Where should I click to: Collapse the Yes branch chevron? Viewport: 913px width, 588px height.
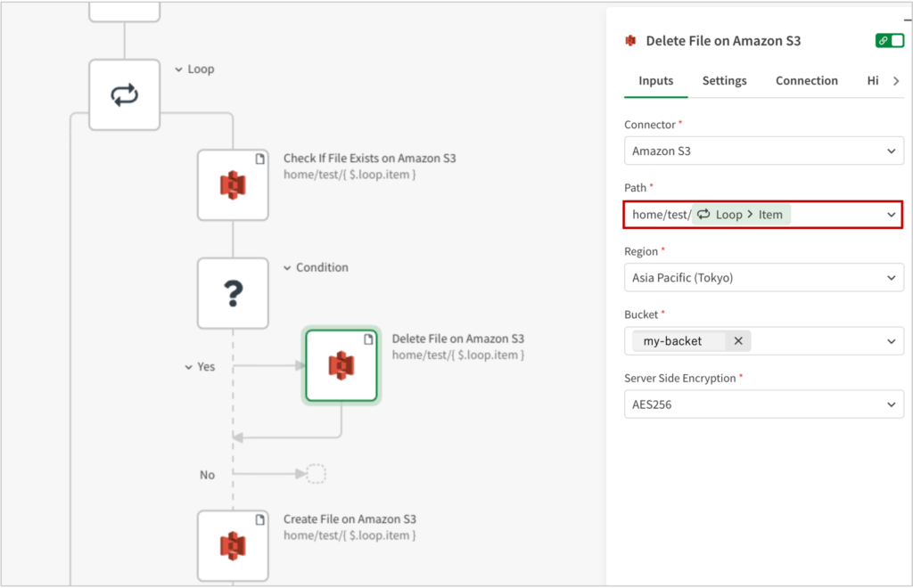pyautogui.click(x=188, y=367)
